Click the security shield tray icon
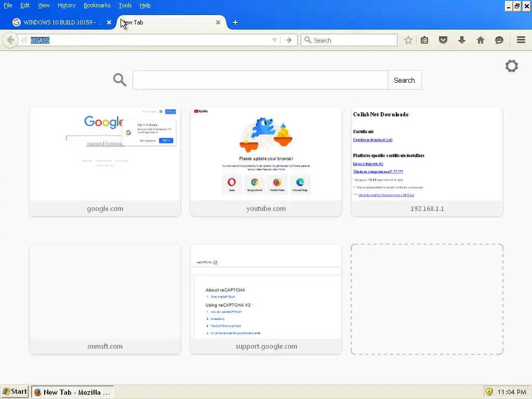532x399 pixels. click(489, 392)
